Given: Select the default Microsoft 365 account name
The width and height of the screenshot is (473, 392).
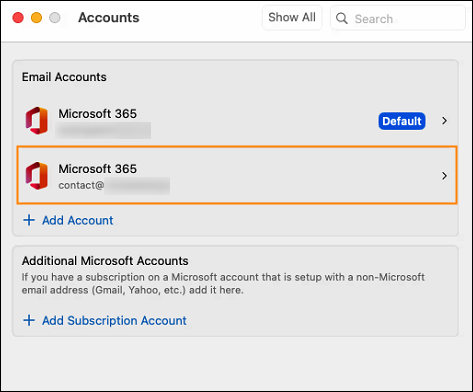Looking at the screenshot, I should click(x=97, y=114).
